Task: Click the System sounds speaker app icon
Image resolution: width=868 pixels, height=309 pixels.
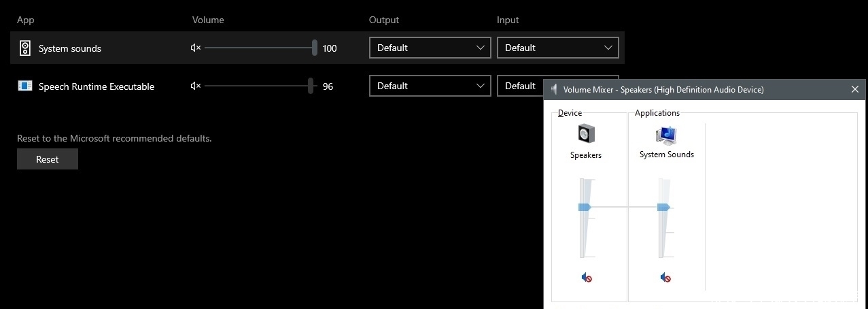Action: 25,48
